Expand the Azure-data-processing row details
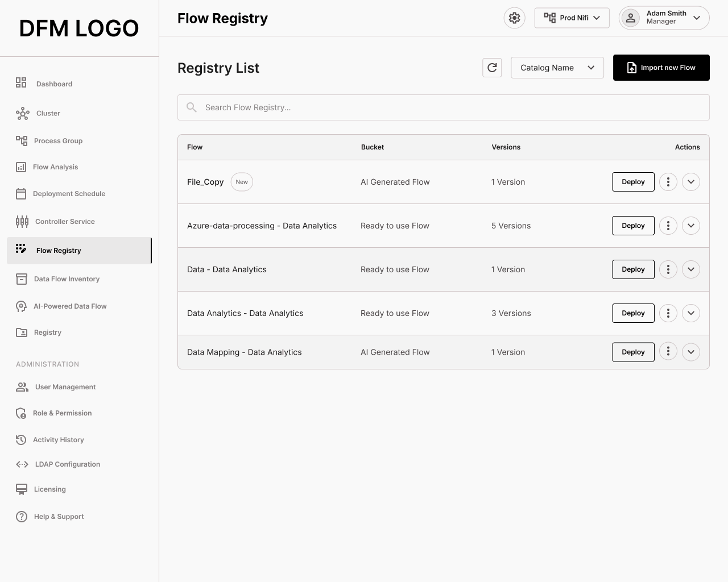Screen dimensions: 728x582 click(x=691, y=226)
